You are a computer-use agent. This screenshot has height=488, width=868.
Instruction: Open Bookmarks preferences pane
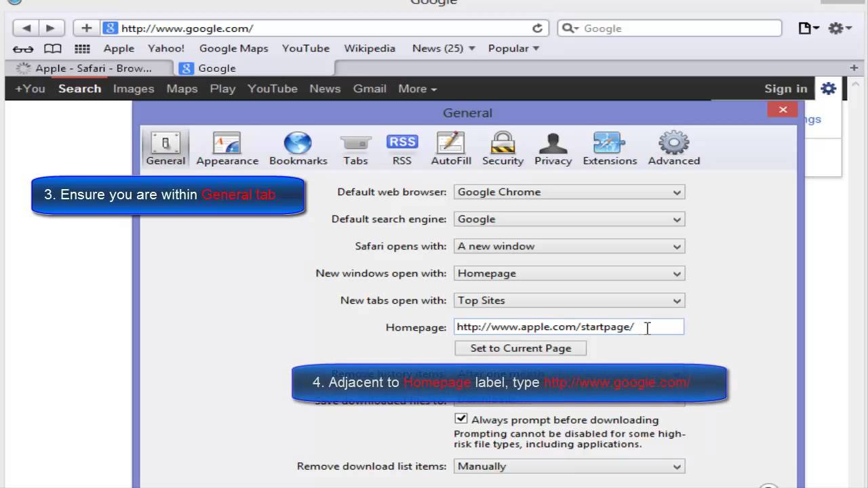(298, 148)
